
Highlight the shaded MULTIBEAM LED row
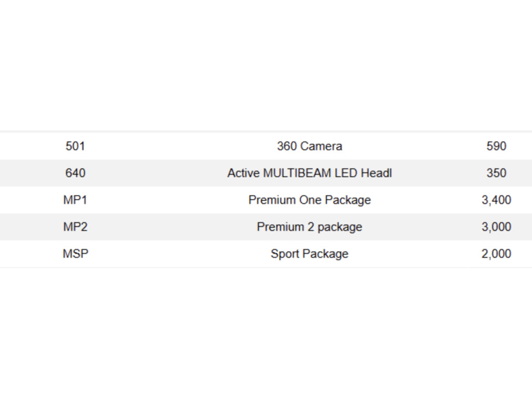[266, 173]
